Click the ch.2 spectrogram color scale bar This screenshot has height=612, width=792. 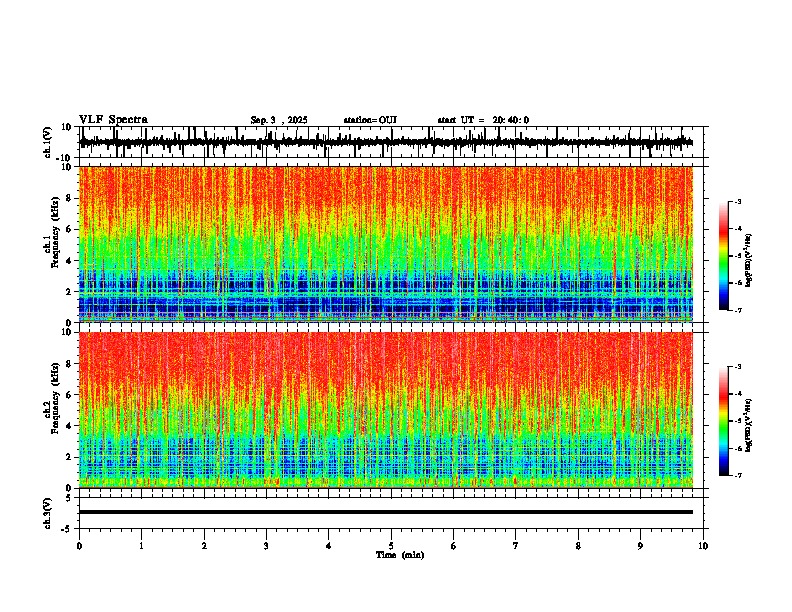tap(723, 421)
